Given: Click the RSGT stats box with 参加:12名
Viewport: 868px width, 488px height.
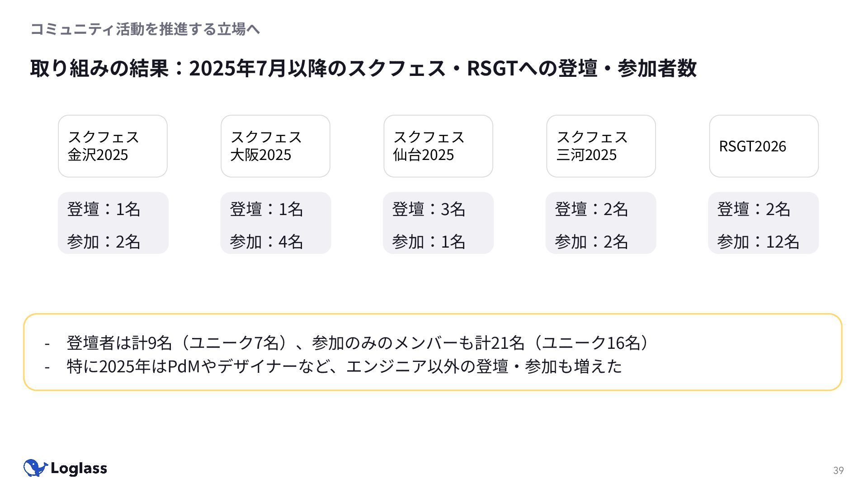Looking at the screenshot, I should [x=763, y=223].
